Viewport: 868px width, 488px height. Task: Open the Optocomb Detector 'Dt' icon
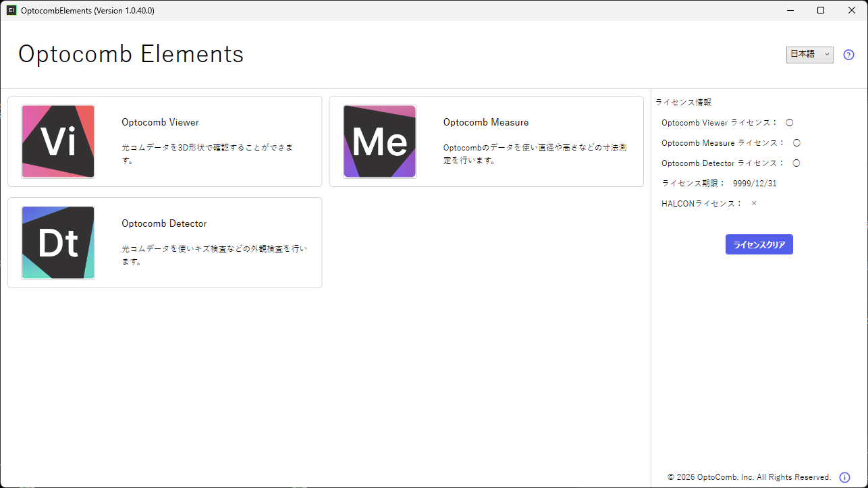58,243
